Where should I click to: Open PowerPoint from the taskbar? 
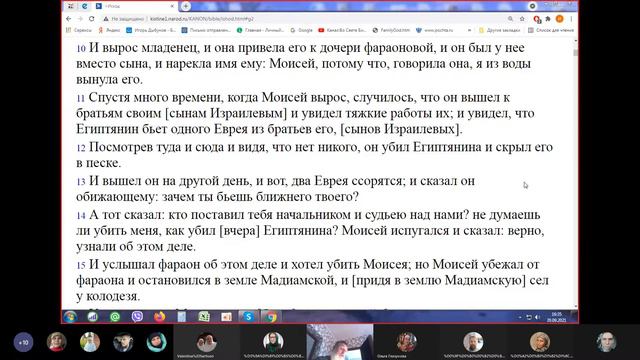pos(226,317)
